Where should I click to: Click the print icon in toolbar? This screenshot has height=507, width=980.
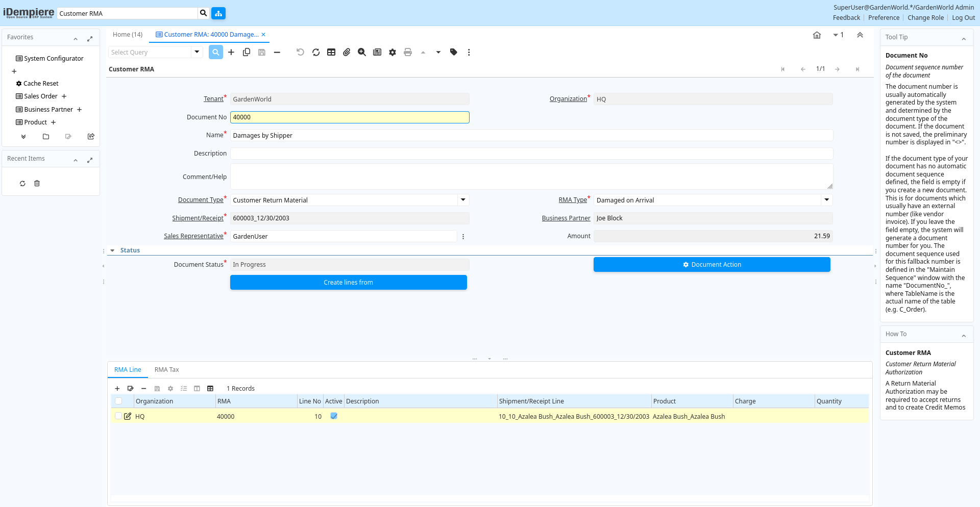point(407,52)
